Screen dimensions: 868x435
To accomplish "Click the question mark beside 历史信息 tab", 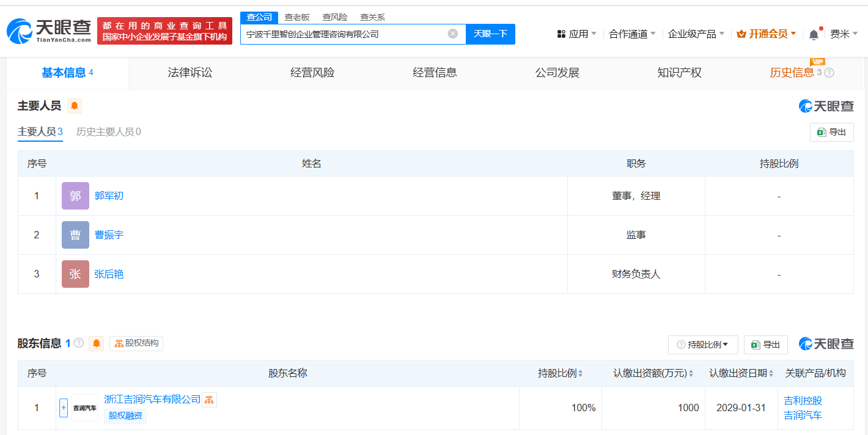I will tap(829, 72).
